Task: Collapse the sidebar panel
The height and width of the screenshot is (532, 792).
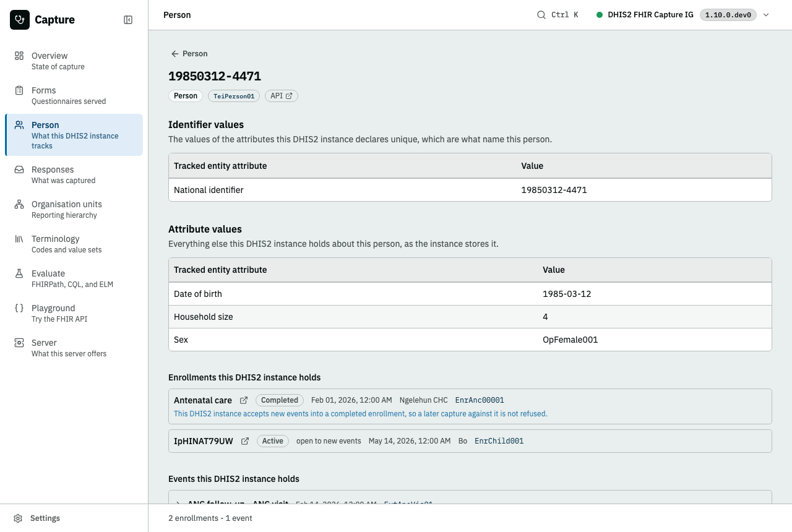Action: pos(128,20)
